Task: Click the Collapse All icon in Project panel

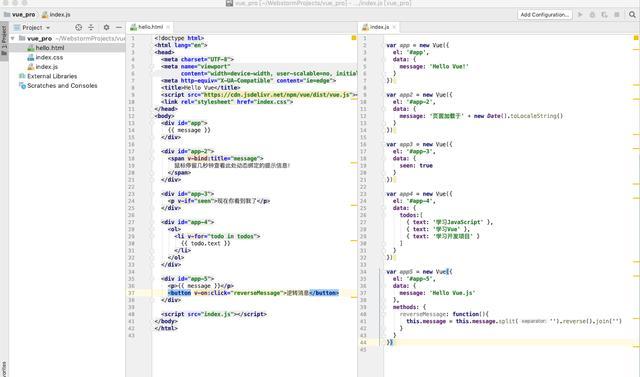Action: (x=91, y=27)
